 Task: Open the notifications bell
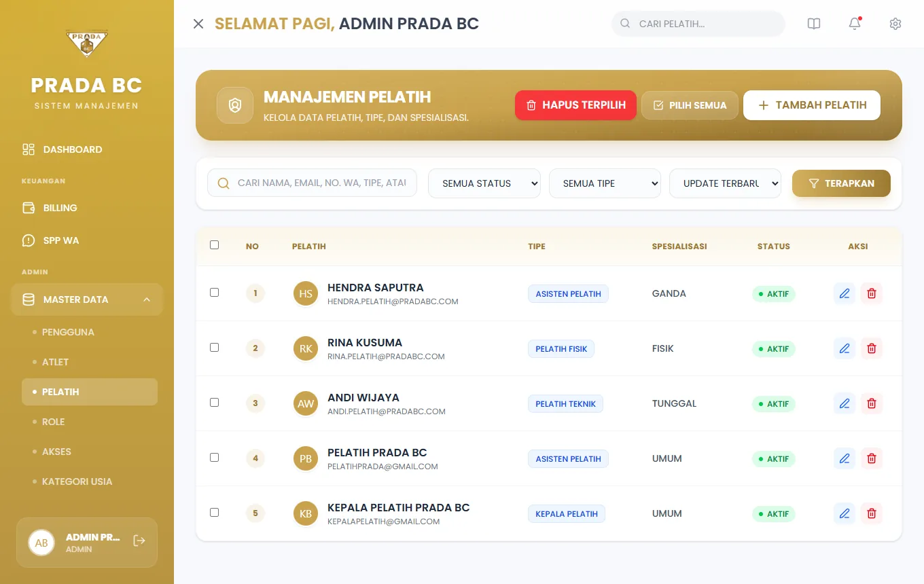point(855,24)
